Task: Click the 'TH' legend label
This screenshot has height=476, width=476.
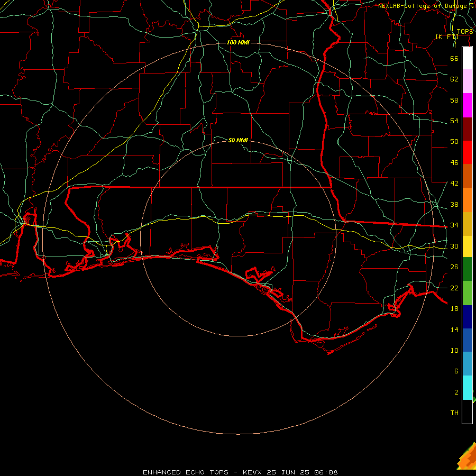Action: 454,413
